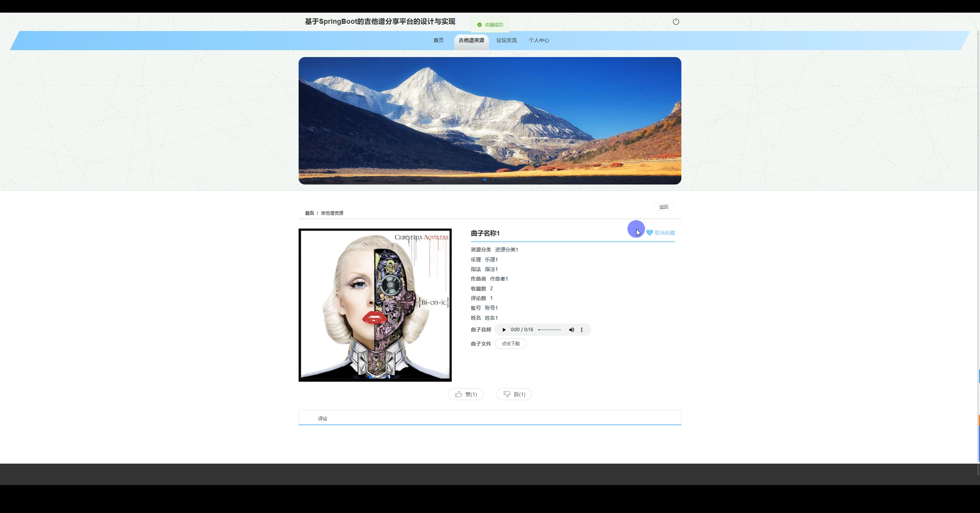Click the heart favorite icon

[x=650, y=233]
